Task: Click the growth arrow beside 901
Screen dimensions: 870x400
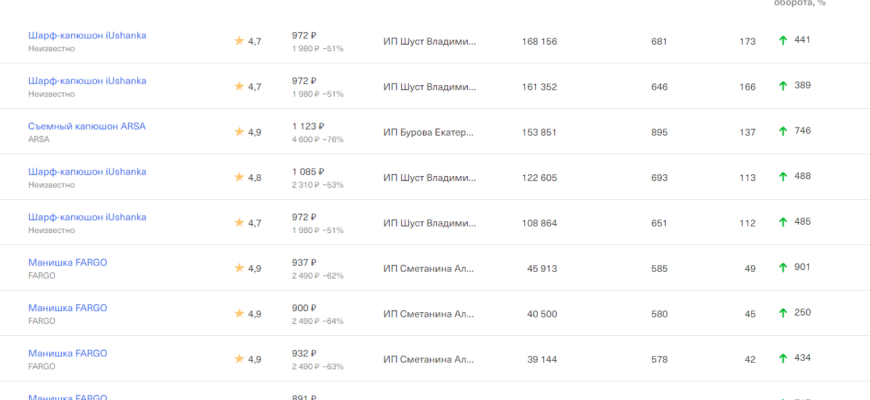Action: click(783, 268)
